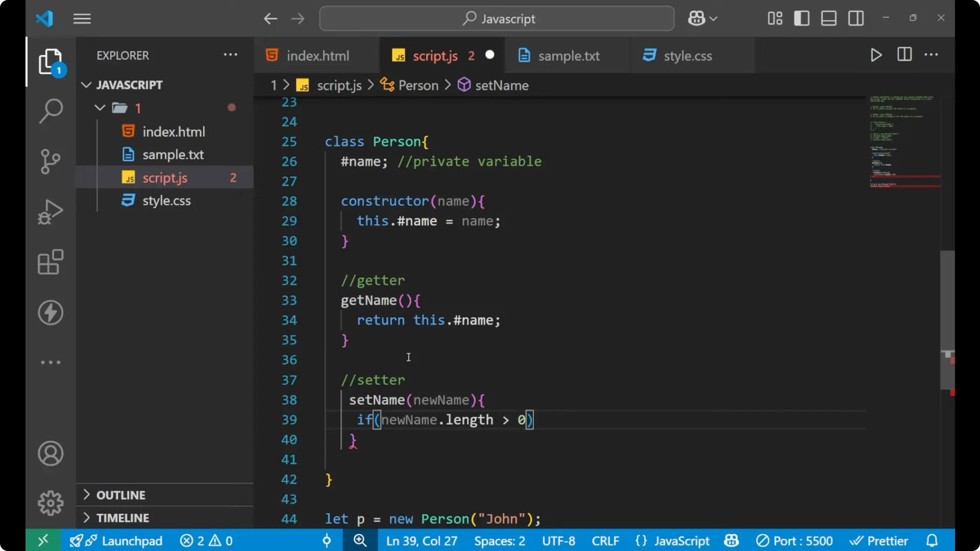Screen dimensions: 980x551
Task: Open the Search view in sidebar
Action: (x=50, y=111)
